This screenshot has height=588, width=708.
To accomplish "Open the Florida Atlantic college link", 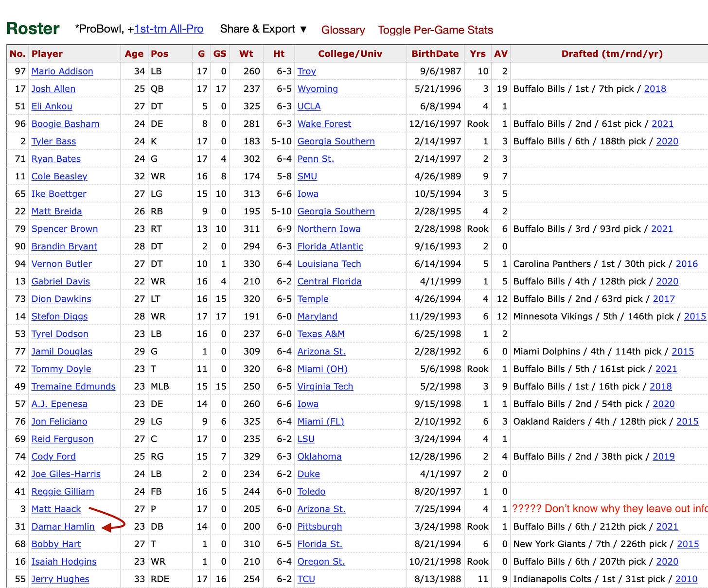I will pos(330,246).
